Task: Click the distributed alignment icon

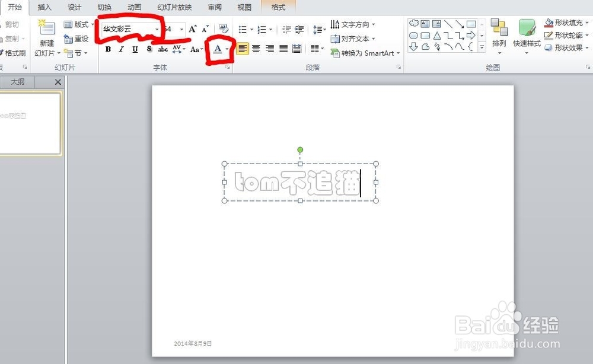Action: point(297,49)
